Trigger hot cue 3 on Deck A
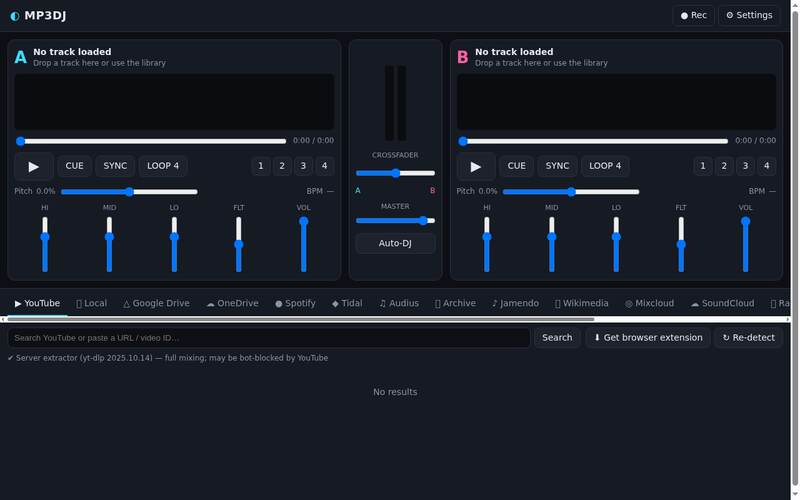This screenshot has height=500, width=800. 303,166
